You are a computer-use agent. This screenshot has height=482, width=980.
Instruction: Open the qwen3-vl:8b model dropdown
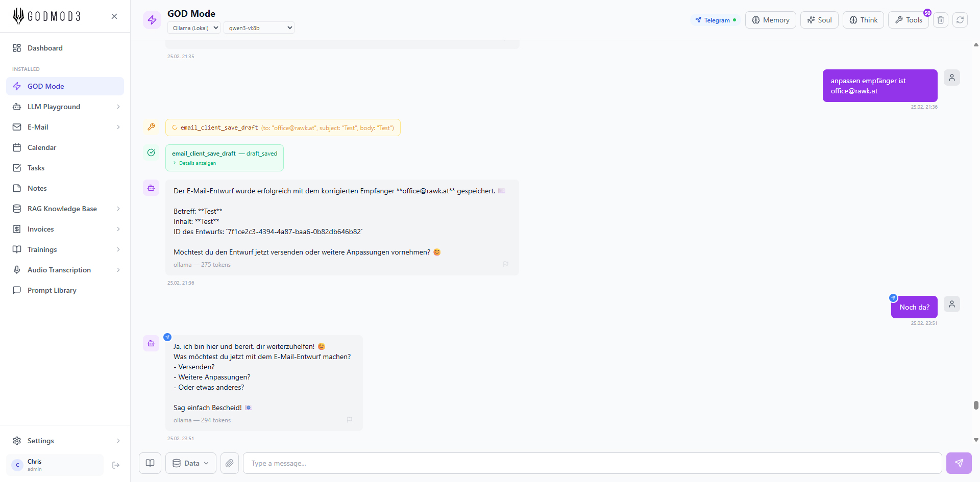click(259, 28)
